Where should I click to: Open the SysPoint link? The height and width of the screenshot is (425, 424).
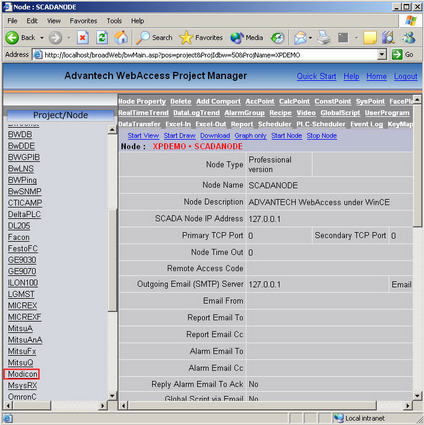[x=370, y=101]
